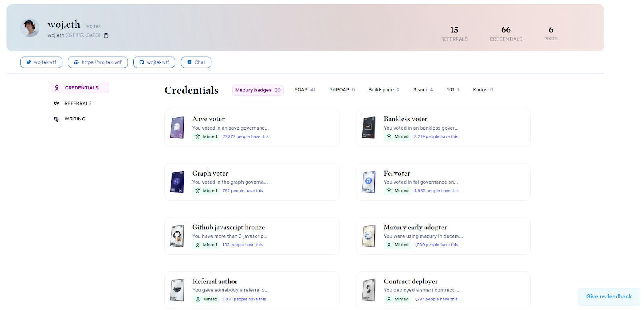The width and height of the screenshot is (644, 310).
Task: Switch to the POAP tab
Action: [x=305, y=90]
